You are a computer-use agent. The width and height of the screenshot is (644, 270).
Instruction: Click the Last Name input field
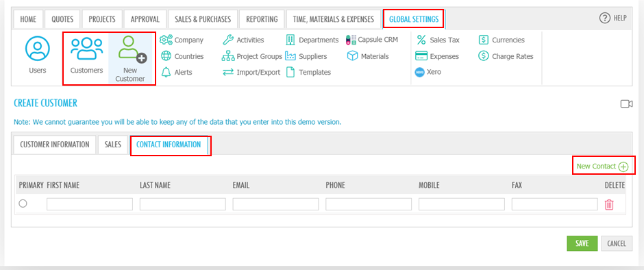pos(183,204)
